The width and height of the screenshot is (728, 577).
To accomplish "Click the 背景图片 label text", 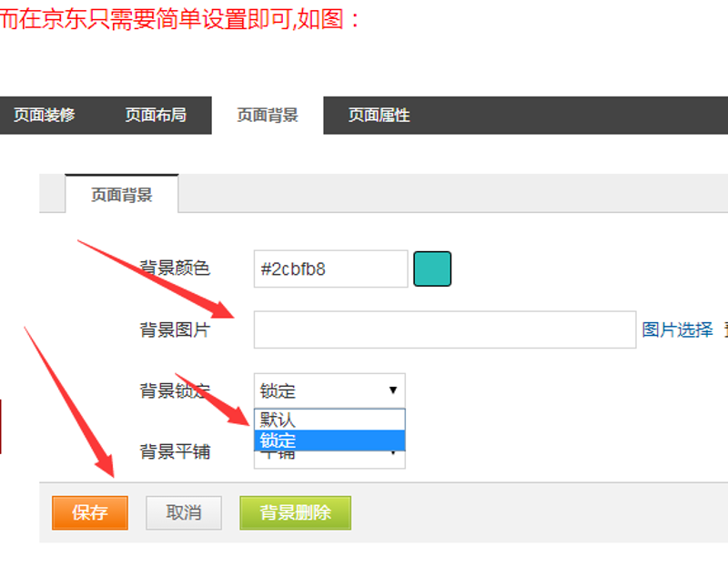I will (x=175, y=329).
